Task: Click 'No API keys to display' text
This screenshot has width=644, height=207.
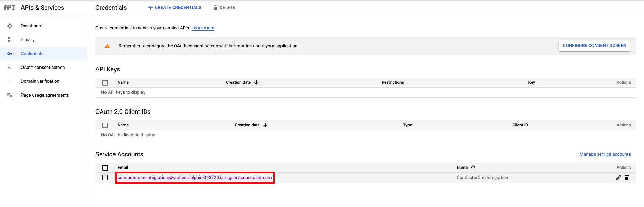Action: pyautogui.click(x=123, y=92)
